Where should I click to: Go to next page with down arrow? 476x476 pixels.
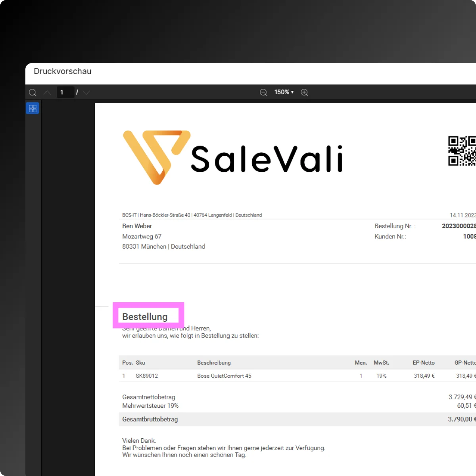pos(86,92)
